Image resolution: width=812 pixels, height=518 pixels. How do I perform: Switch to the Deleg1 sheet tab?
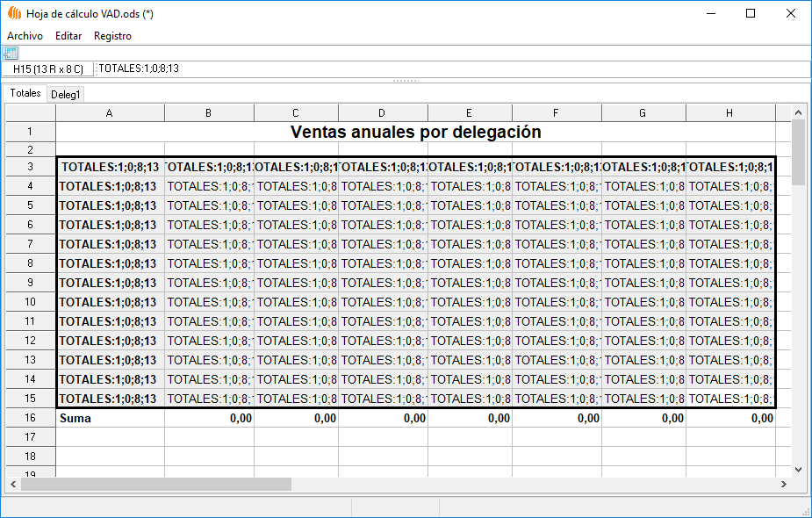click(66, 94)
